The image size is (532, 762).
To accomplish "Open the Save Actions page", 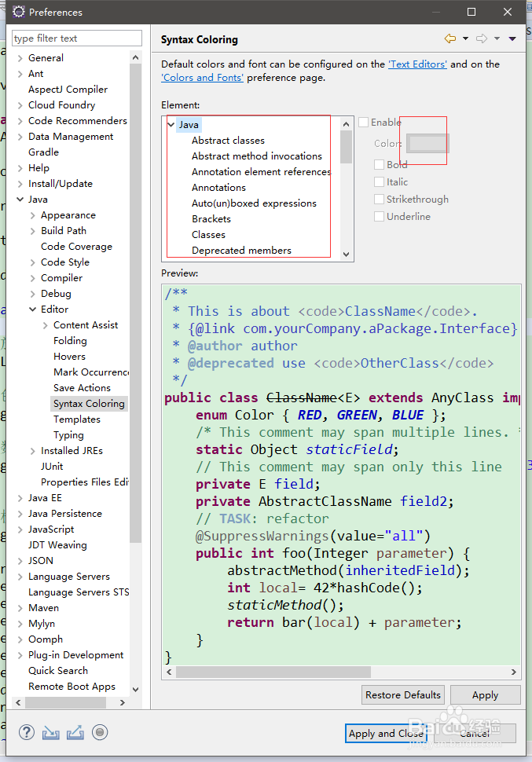I will tap(82, 388).
